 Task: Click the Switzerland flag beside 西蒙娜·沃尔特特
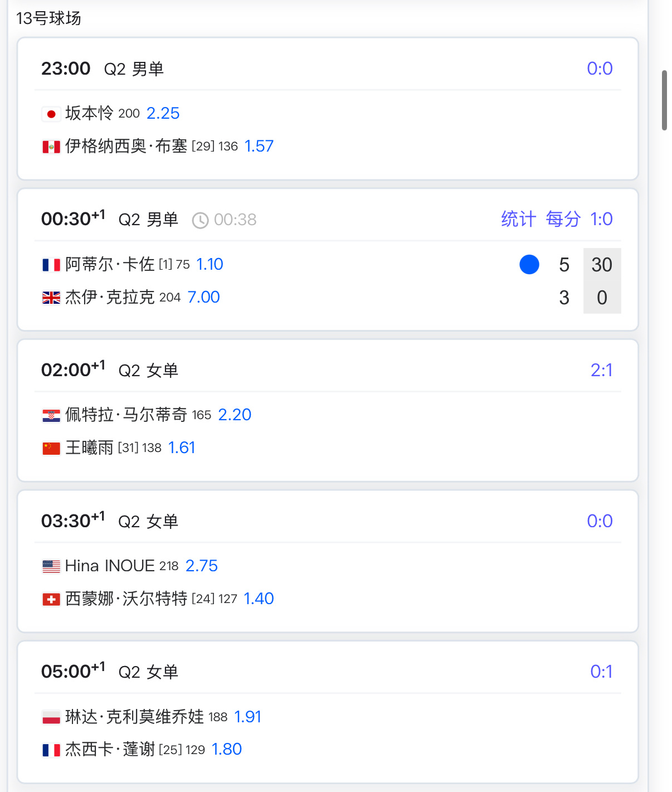click(x=51, y=599)
